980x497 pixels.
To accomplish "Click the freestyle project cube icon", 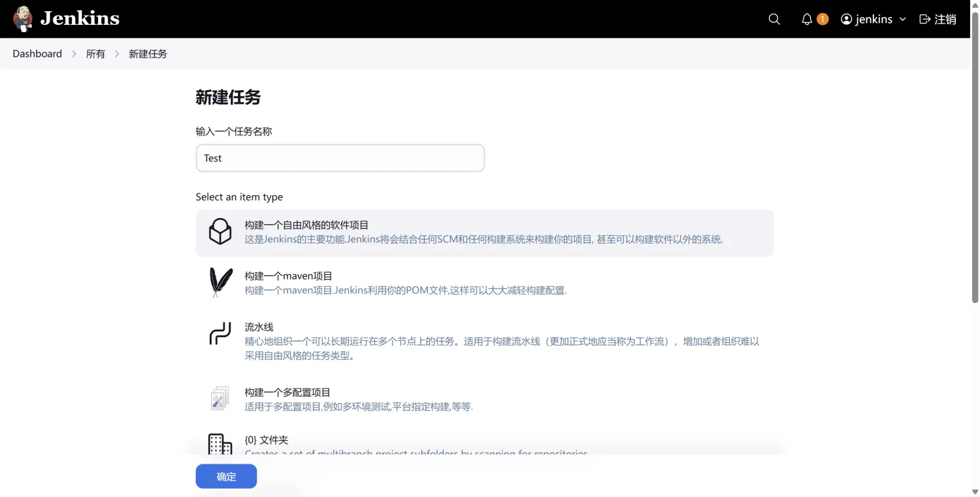I will (220, 231).
